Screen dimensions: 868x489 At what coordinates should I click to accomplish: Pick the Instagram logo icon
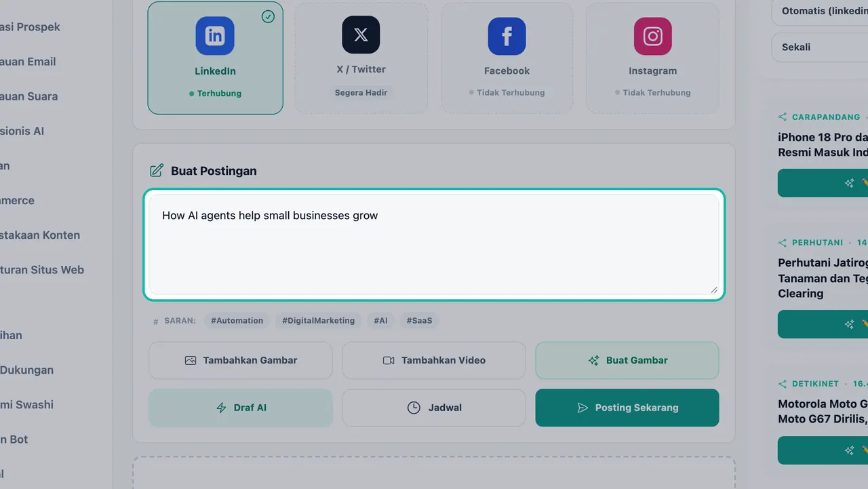tap(652, 36)
